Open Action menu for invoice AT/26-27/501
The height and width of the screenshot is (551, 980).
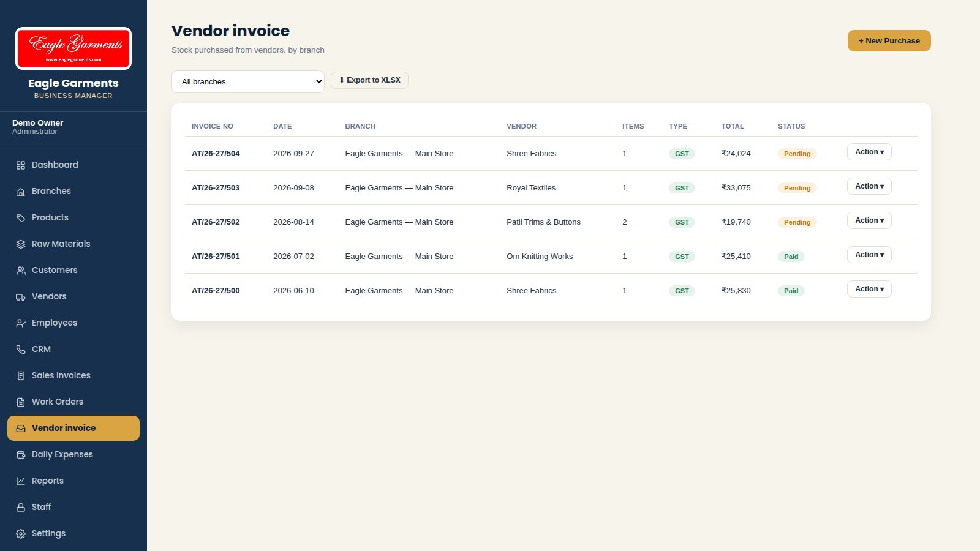tap(869, 255)
